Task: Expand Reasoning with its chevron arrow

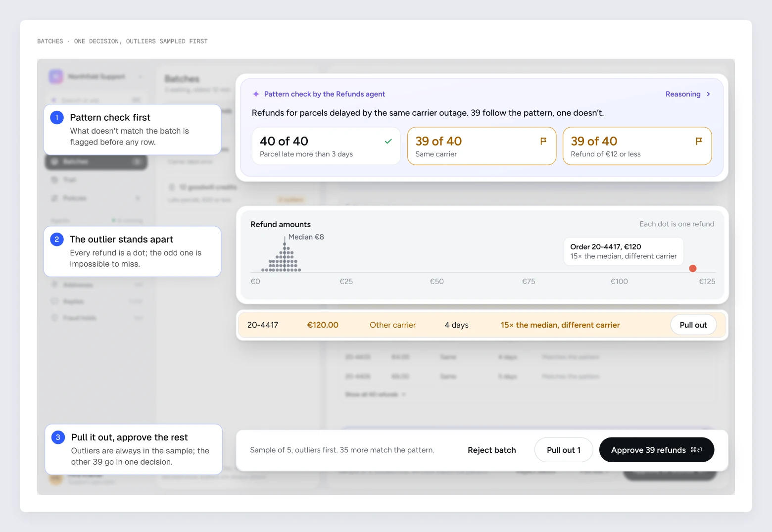Action: (x=708, y=94)
